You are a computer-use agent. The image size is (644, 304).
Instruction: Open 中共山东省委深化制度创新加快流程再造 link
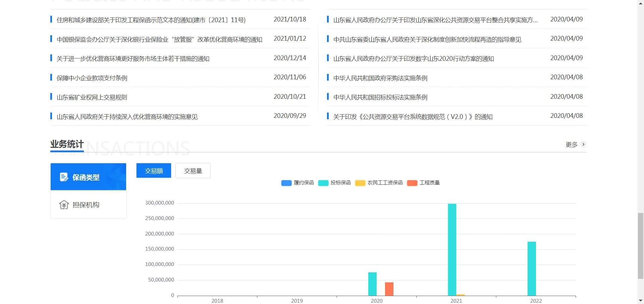[427, 39]
